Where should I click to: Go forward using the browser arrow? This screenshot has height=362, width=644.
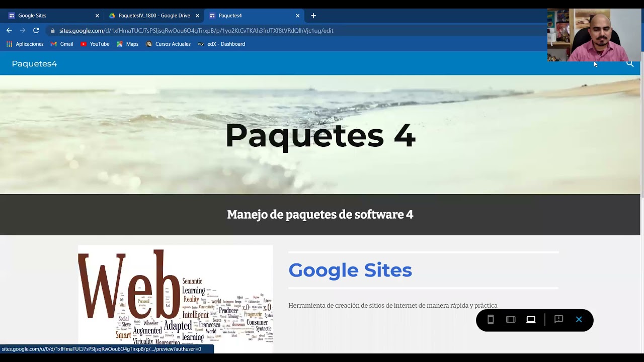point(23,30)
